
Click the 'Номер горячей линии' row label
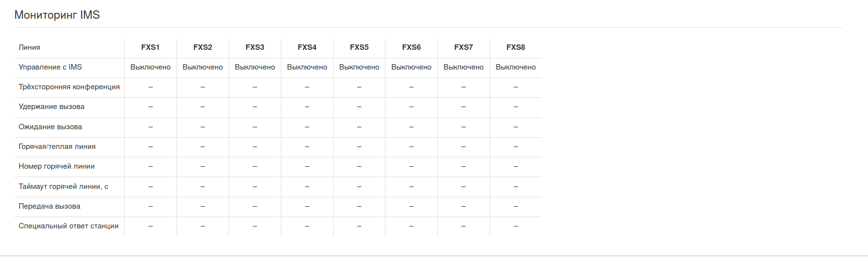[57, 166]
